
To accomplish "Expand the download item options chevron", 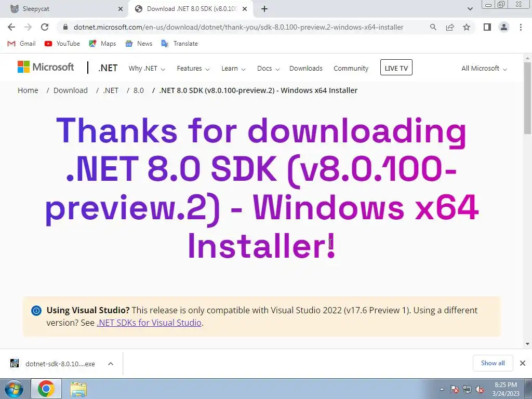I will (110, 364).
